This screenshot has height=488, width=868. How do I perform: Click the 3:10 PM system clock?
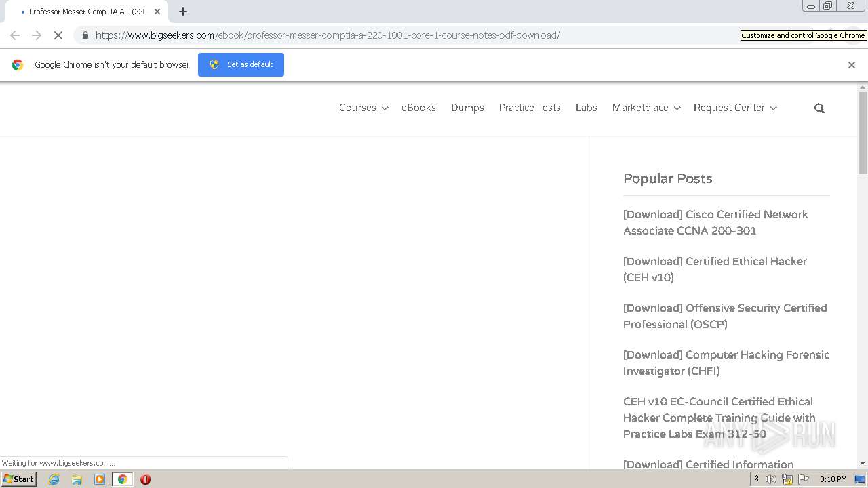833,479
